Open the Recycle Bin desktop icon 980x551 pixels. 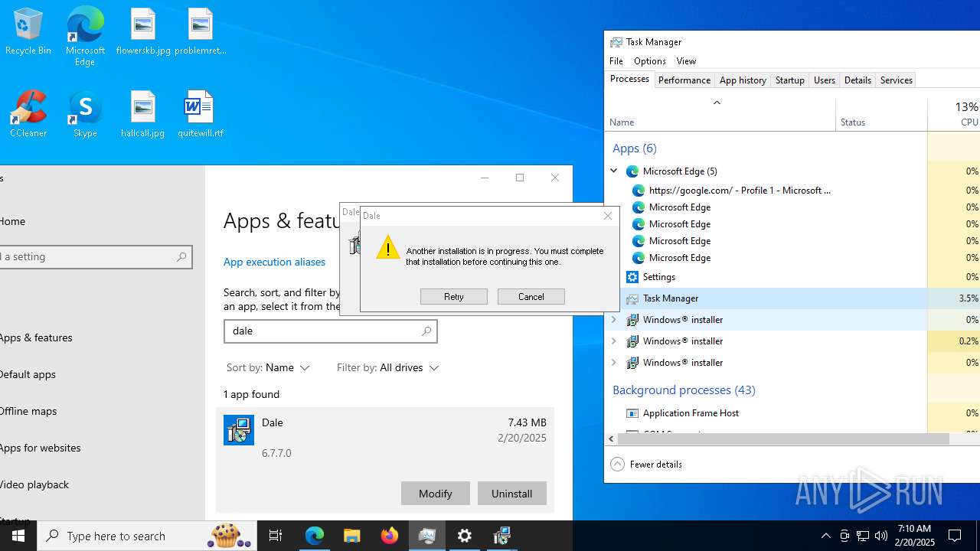[x=28, y=32]
